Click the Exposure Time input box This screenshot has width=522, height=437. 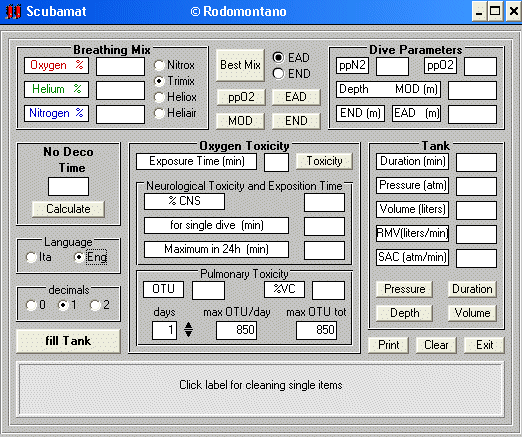[276, 162]
